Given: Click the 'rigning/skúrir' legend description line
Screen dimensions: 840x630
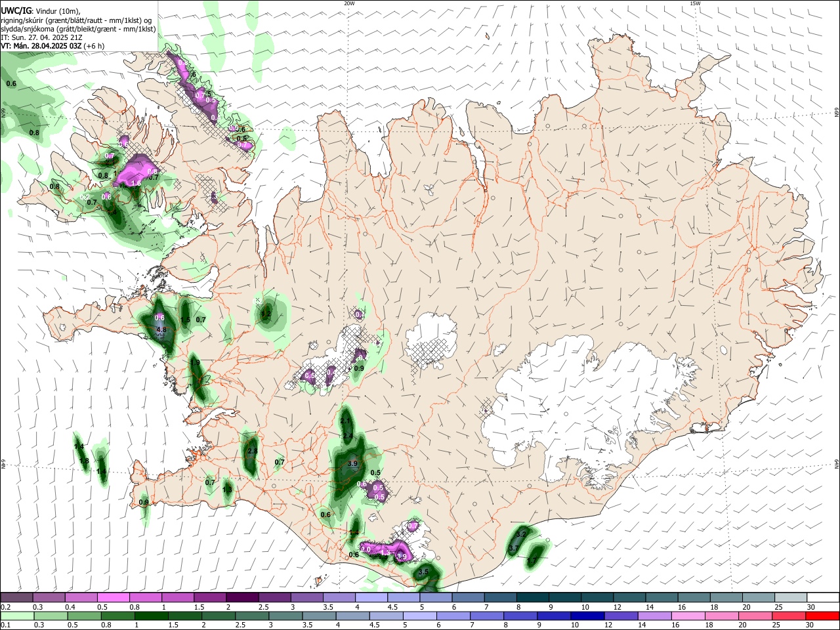Looking at the screenshot, I should point(77,20).
